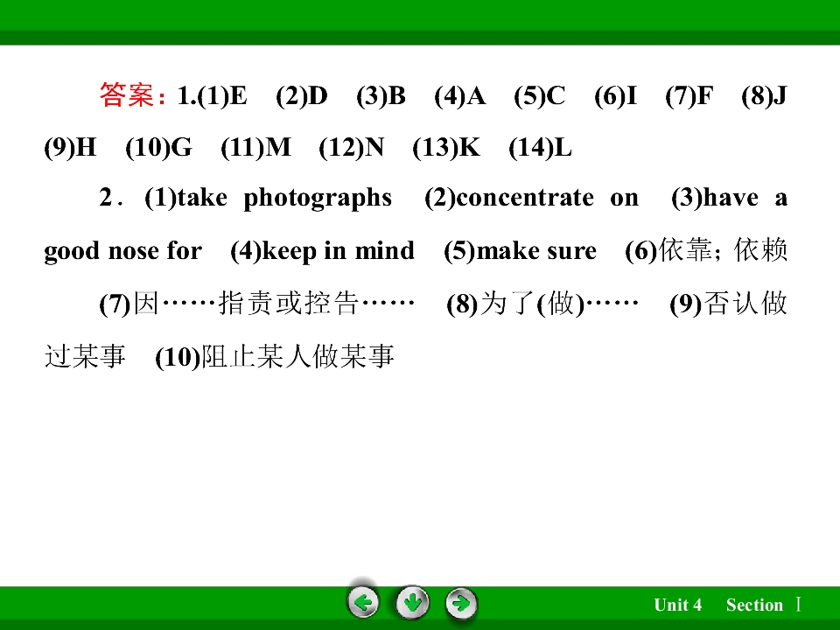This screenshot has width=840, height=630.
Task: Select answer (1)E in first row
Action: [x=221, y=96]
